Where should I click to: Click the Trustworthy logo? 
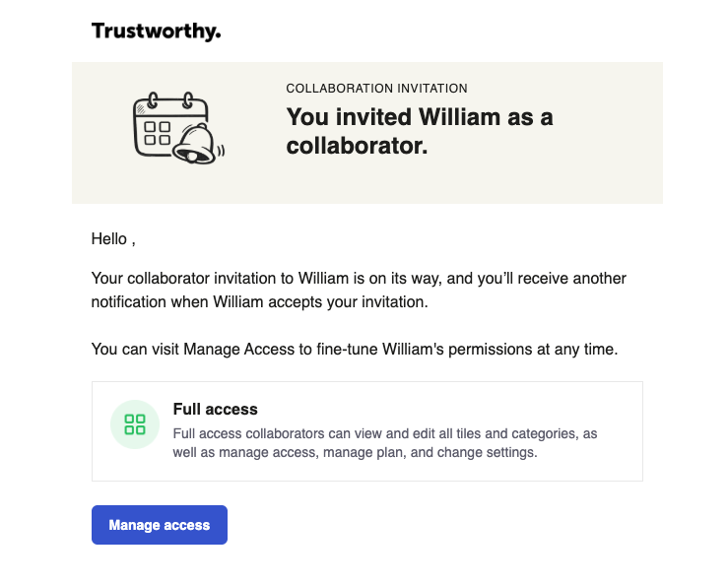[156, 32]
